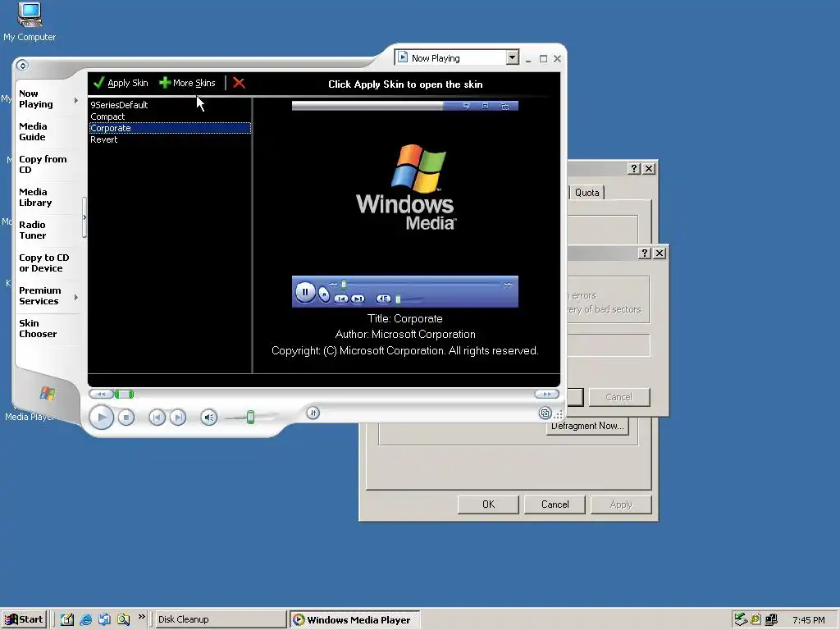Click the Windows flag logo in Media Player
840x630 pixels.
pyautogui.click(x=47, y=393)
